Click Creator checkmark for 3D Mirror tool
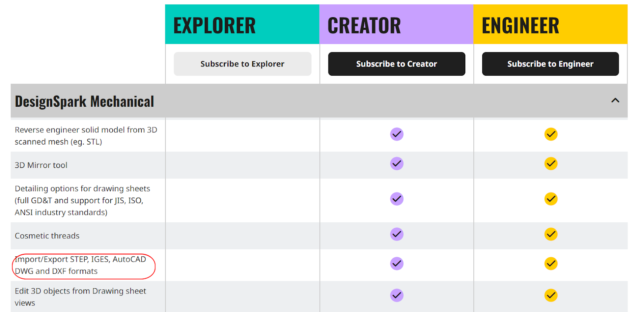The width and height of the screenshot is (644, 312). coord(396,163)
